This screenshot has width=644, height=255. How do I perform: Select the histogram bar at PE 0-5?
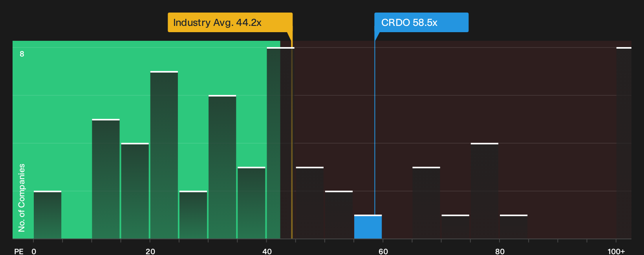pos(48,215)
